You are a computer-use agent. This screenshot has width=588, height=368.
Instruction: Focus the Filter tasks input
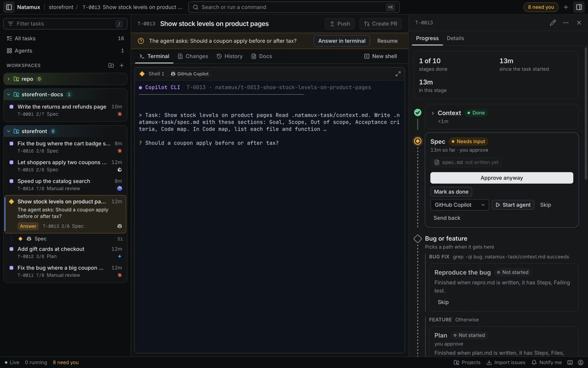point(65,24)
